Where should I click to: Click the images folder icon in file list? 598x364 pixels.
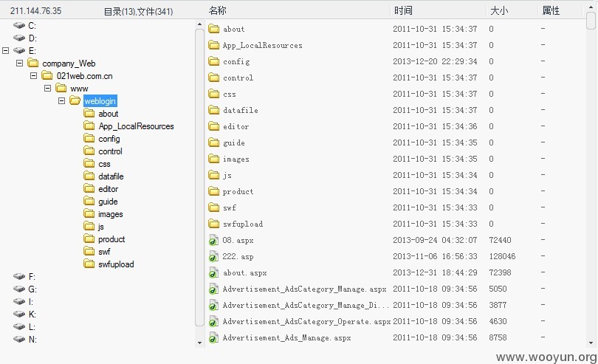pyautogui.click(x=214, y=159)
